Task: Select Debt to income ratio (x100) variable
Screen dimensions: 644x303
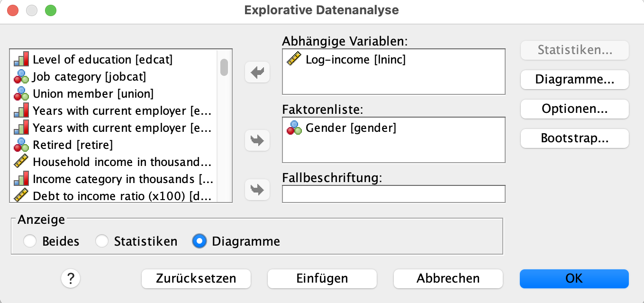Action: 114,196
